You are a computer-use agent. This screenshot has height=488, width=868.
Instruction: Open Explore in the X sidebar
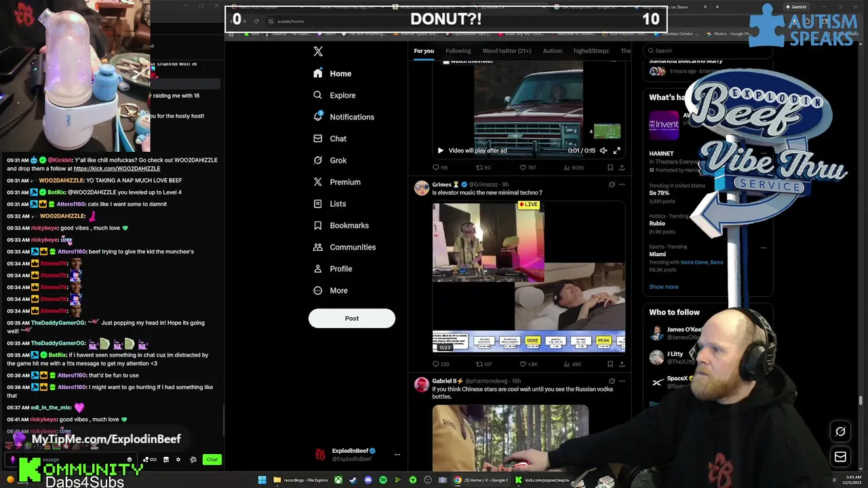(334, 95)
